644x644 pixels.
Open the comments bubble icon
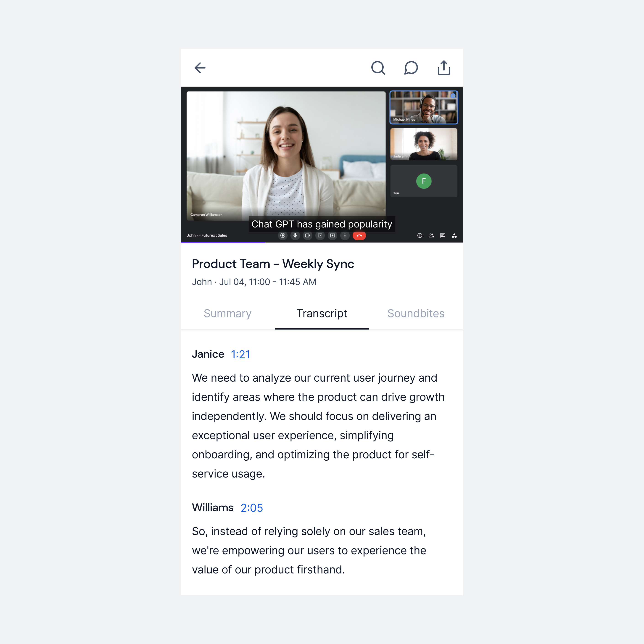411,68
